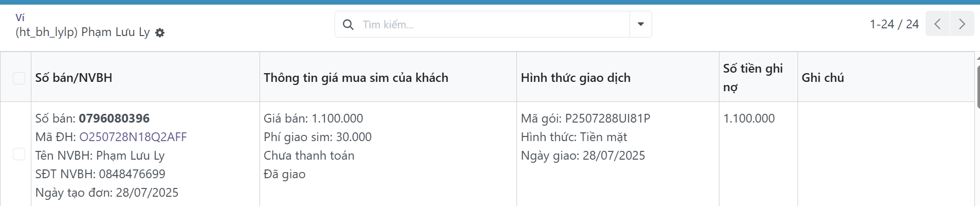
Task: Click the Mã gói P2507288UI81P cell
Action: click(585, 118)
